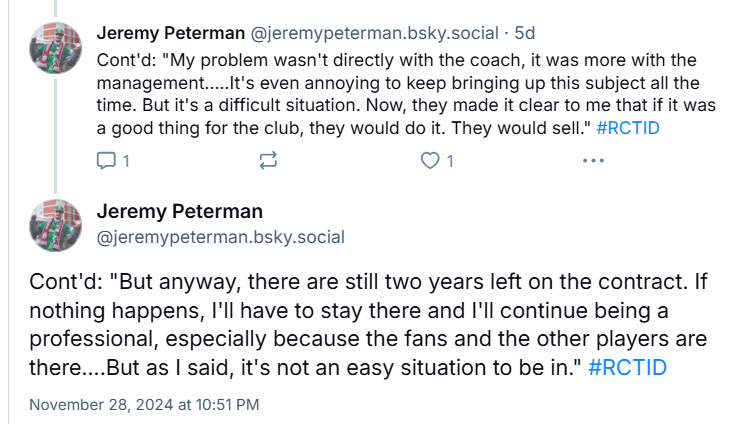Viewport: 743px width, 424px height.
Task: Open the avatar on the bottom post
Action: tap(57, 226)
